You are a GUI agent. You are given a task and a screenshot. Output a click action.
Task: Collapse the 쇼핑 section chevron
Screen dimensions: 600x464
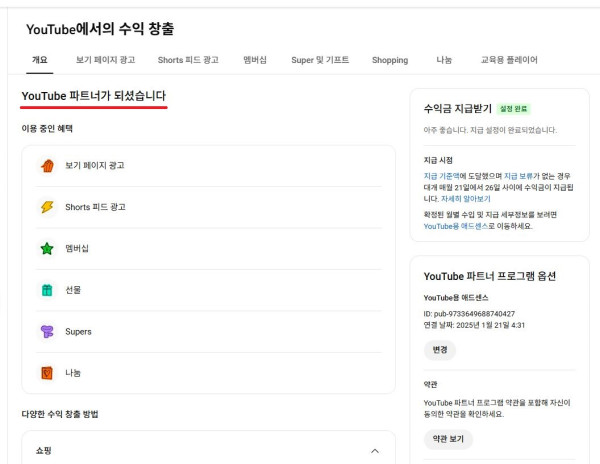pos(375,451)
